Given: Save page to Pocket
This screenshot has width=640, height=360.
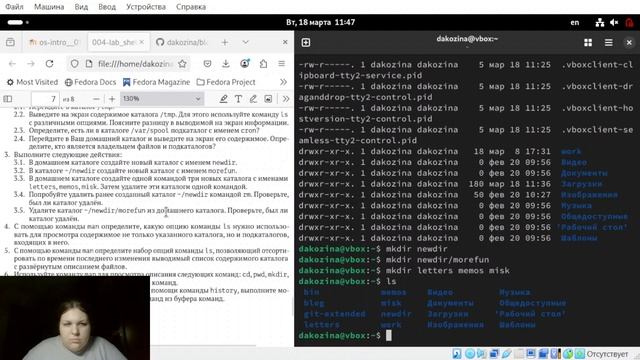Looking at the screenshot, I should (207, 64).
